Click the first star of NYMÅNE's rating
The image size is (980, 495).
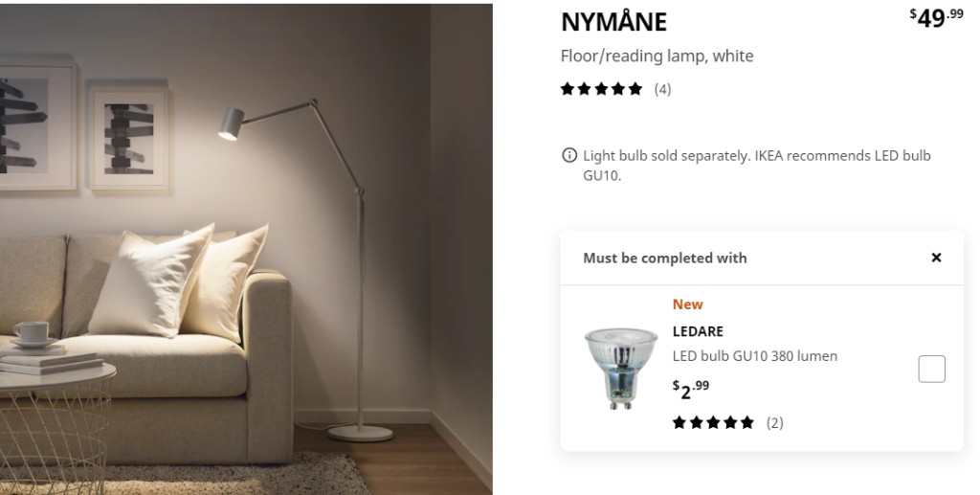(x=568, y=89)
